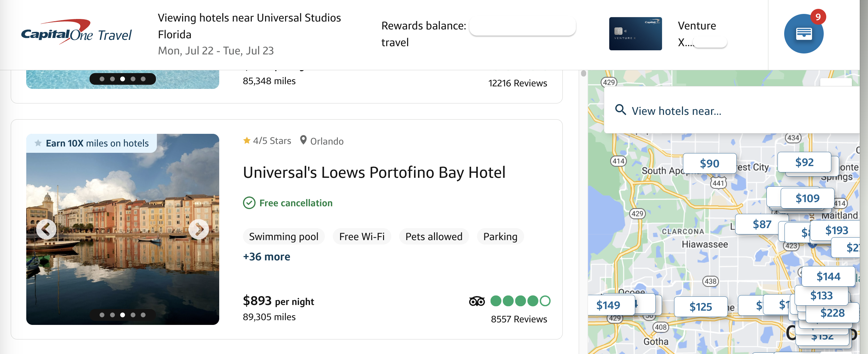Click the magnifier icon in map search

(620, 110)
